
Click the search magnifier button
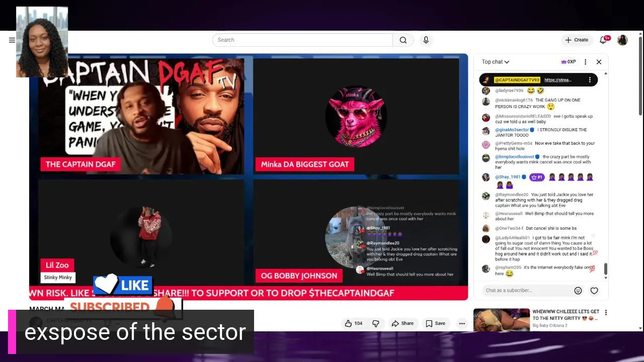403,40
